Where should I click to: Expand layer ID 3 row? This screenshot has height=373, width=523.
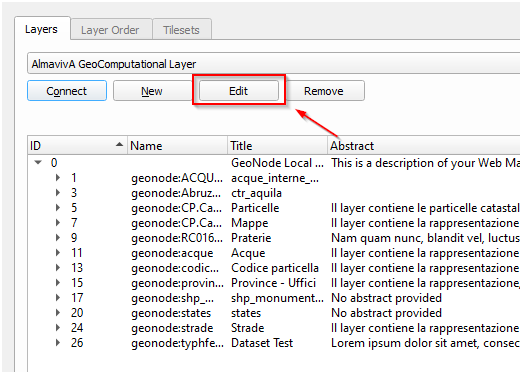pyautogui.click(x=58, y=193)
